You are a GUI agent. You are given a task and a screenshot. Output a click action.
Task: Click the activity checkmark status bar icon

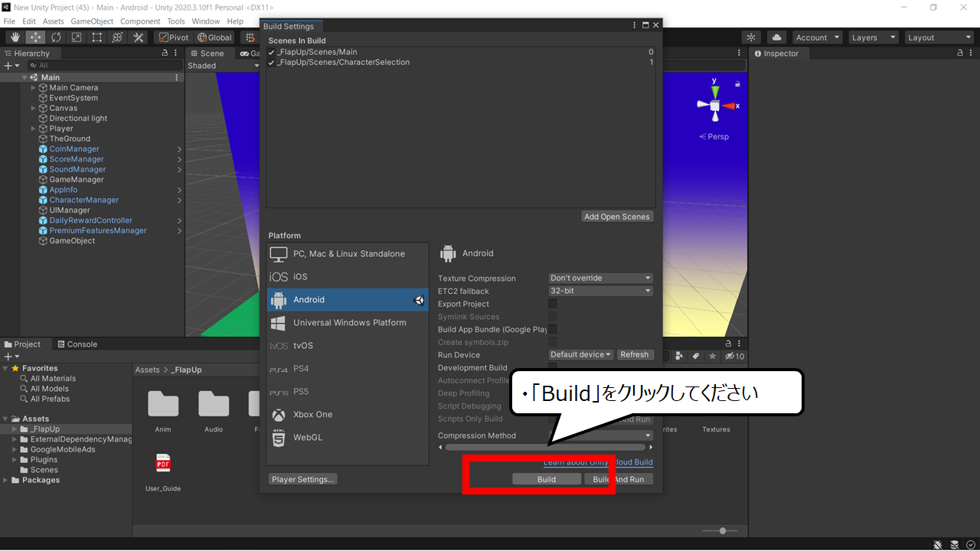click(971, 544)
